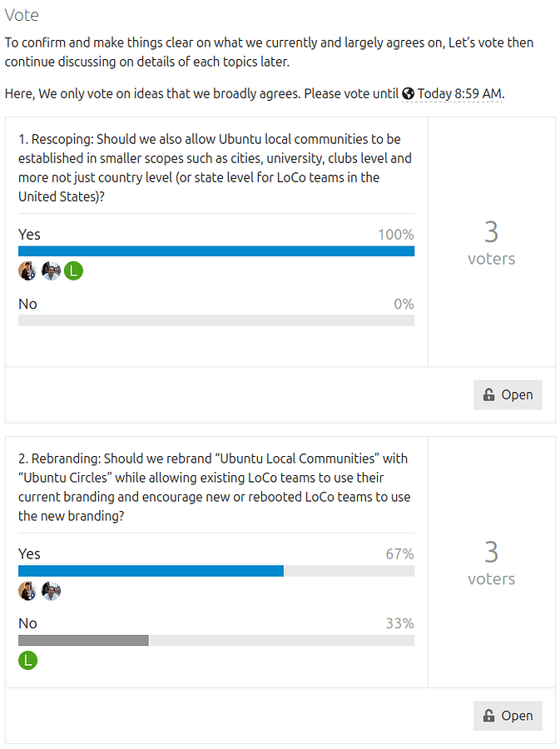Click the gray 33% No bar in Rebranding
560x749 pixels.
tap(83, 641)
